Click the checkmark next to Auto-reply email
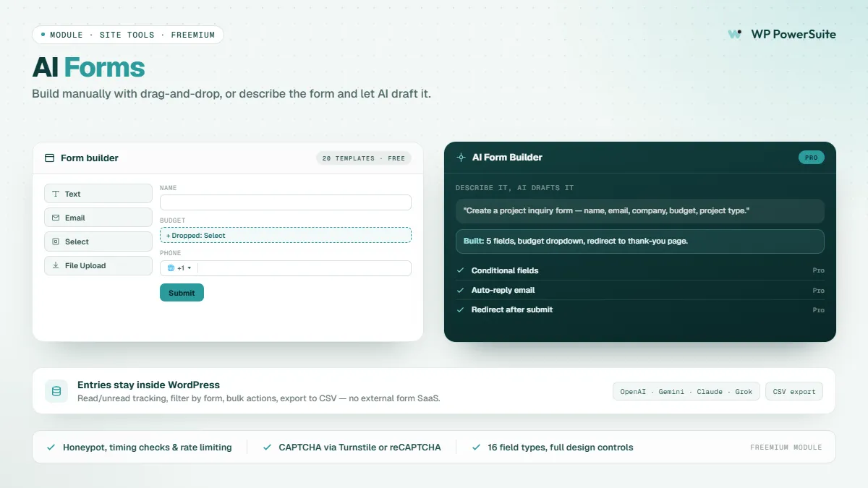The height and width of the screenshot is (488, 868). [460, 290]
